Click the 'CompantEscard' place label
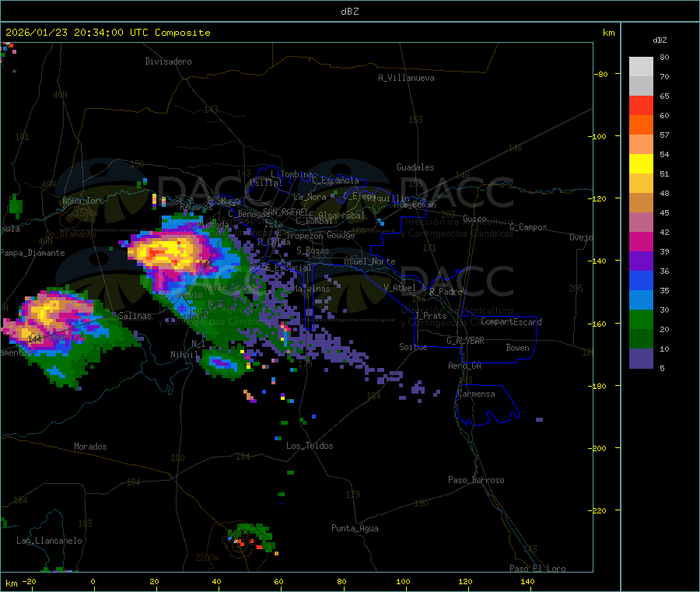 click(x=511, y=322)
